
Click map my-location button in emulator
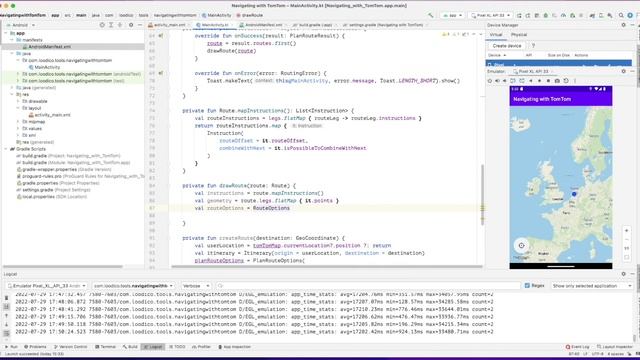click(521, 246)
